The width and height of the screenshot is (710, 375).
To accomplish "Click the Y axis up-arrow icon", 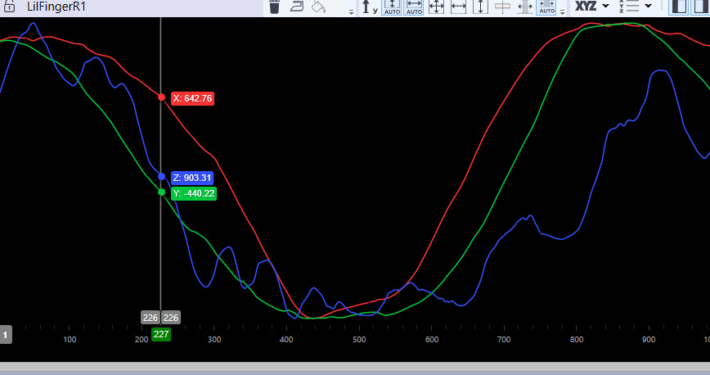I will tap(369, 7).
